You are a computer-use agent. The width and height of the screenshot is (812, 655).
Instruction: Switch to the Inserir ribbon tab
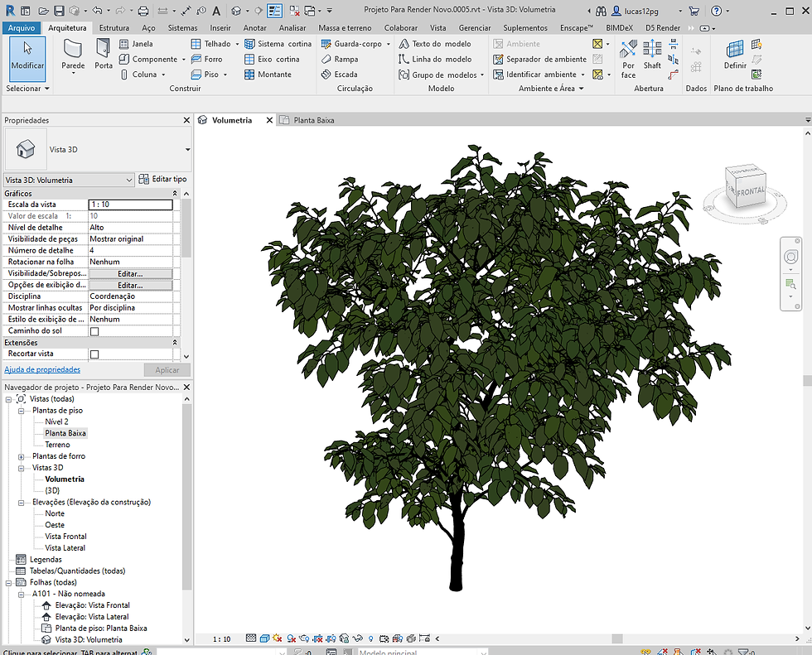click(220, 28)
